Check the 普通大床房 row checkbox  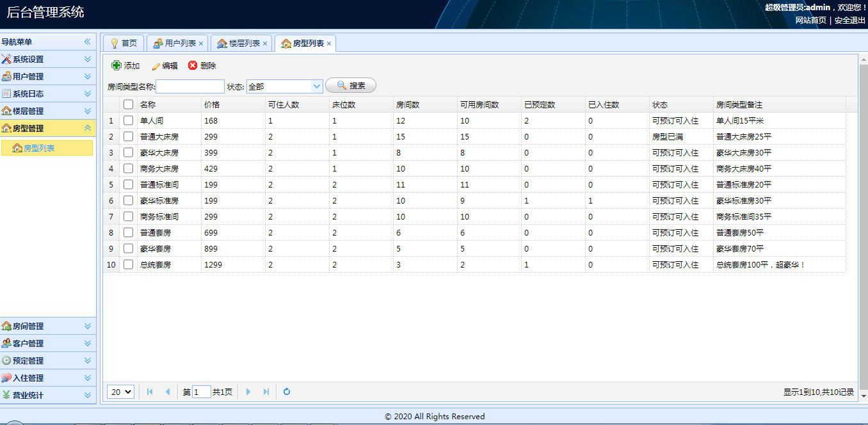[129, 136]
